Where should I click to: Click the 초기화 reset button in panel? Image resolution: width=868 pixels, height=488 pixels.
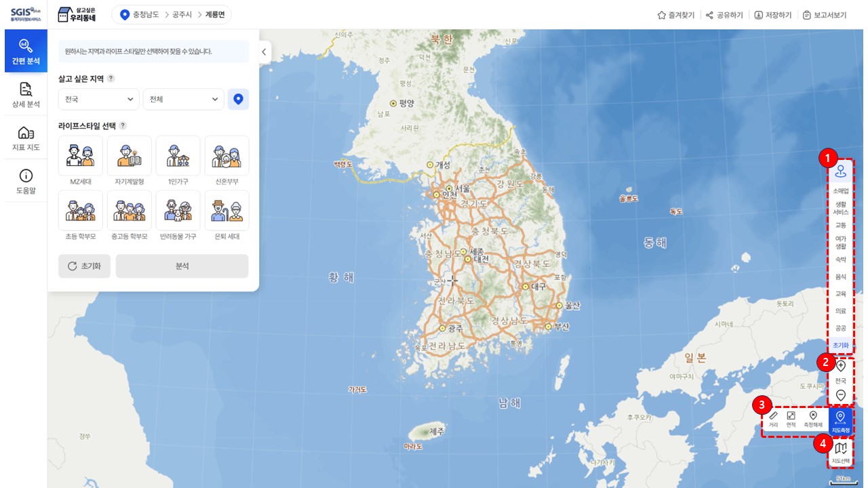[x=84, y=266]
